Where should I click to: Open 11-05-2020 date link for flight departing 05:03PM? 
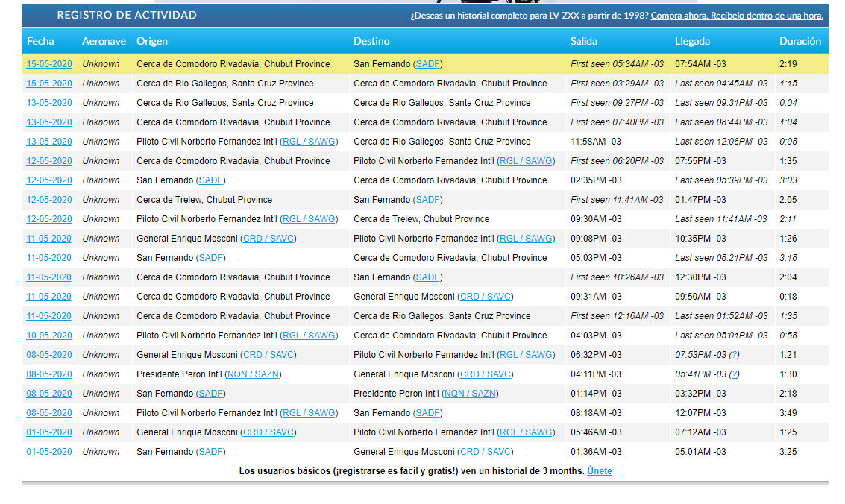[49, 258]
